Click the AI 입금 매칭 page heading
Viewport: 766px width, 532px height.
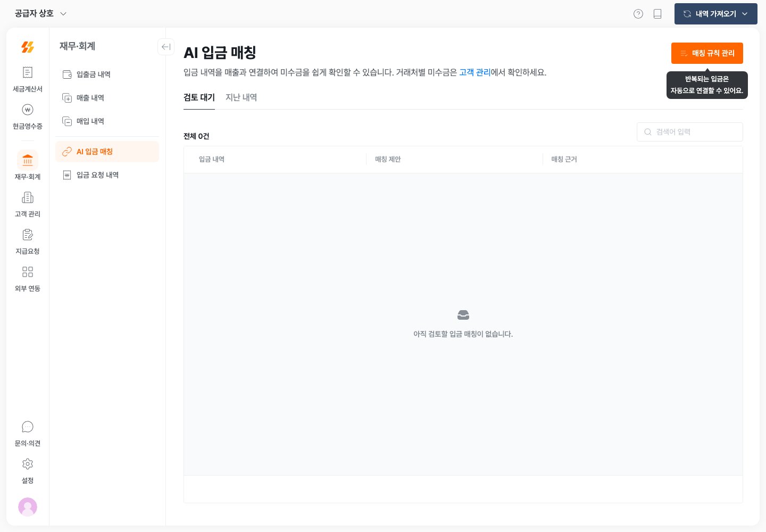click(220, 53)
